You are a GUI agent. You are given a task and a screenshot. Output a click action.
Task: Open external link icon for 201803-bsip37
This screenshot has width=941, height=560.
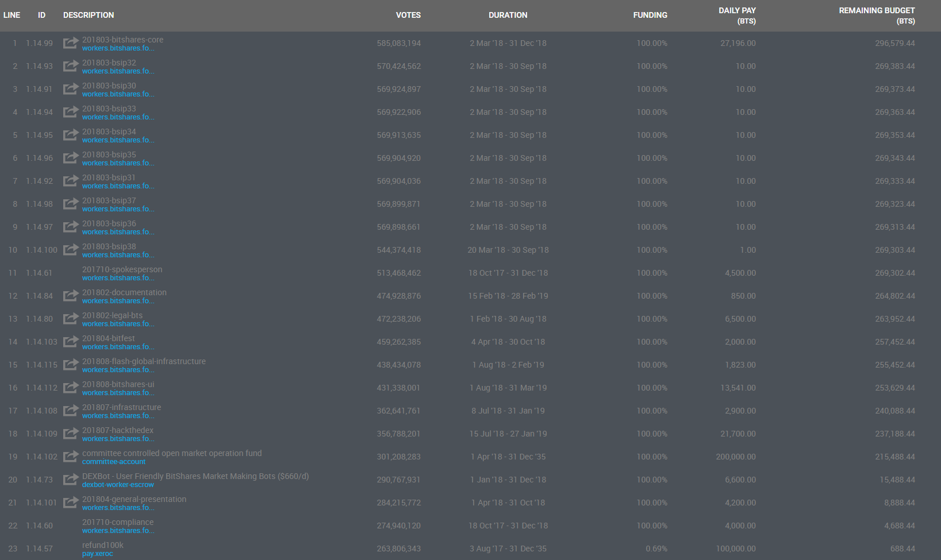71,204
